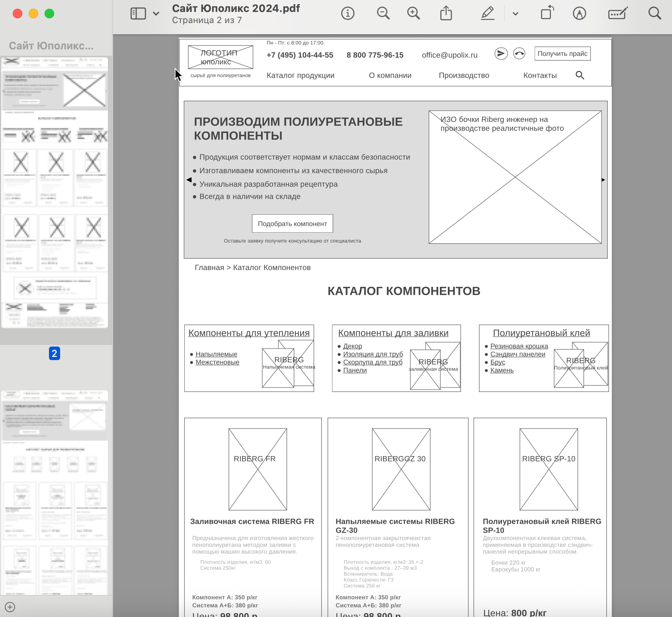The width and height of the screenshot is (672, 617).
Task: Click the RIBERG Полиуритановый клей image placeholder
Action: [x=581, y=364]
